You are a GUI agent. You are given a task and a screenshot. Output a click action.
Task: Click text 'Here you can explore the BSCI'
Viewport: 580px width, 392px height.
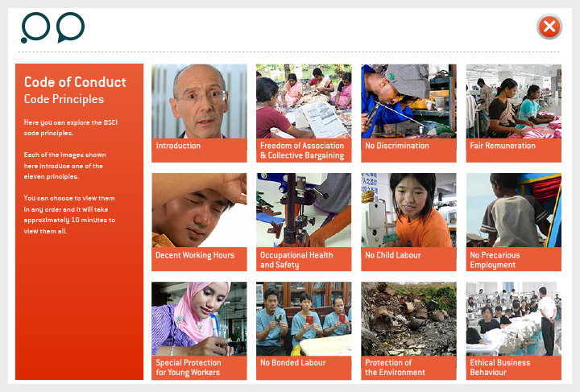click(71, 122)
